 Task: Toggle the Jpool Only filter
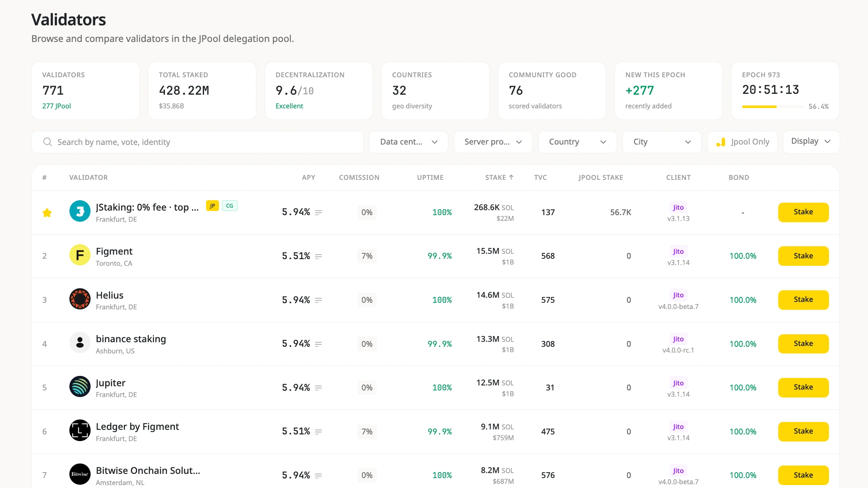tap(743, 142)
